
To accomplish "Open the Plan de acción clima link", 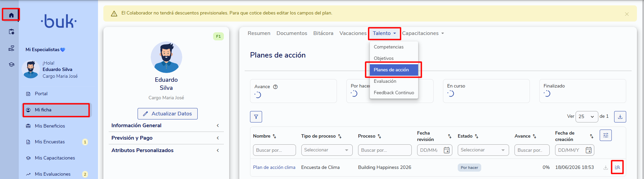I will (x=274, y=167).
